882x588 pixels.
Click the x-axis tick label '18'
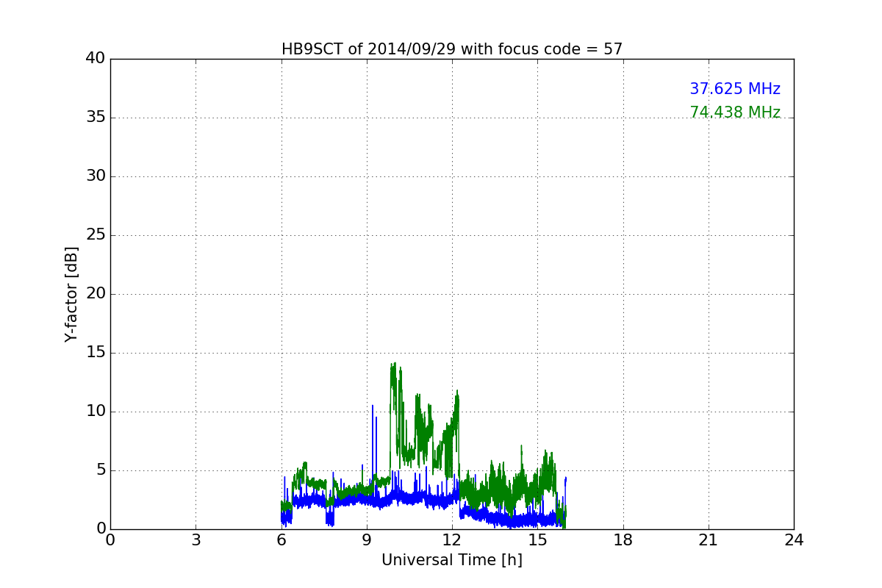coord(623,540)
